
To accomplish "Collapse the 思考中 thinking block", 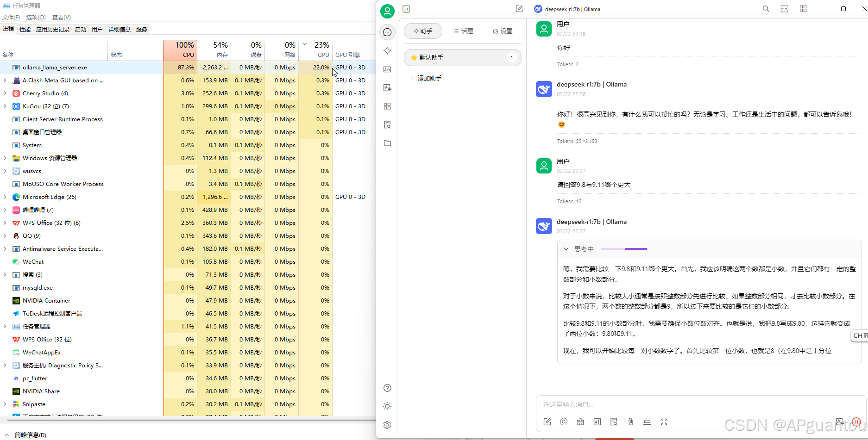I will point(566,249).
